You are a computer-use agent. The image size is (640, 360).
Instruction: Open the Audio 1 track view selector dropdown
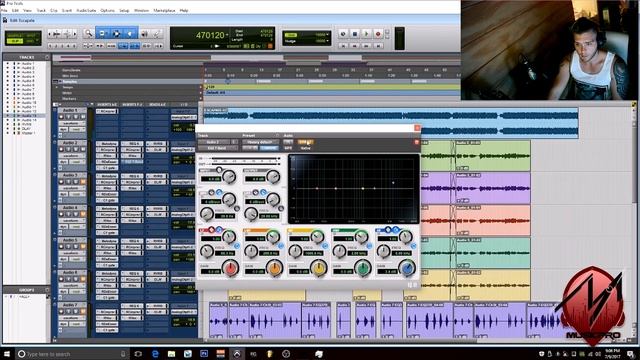pyautogui.click(x=73, y=123)
